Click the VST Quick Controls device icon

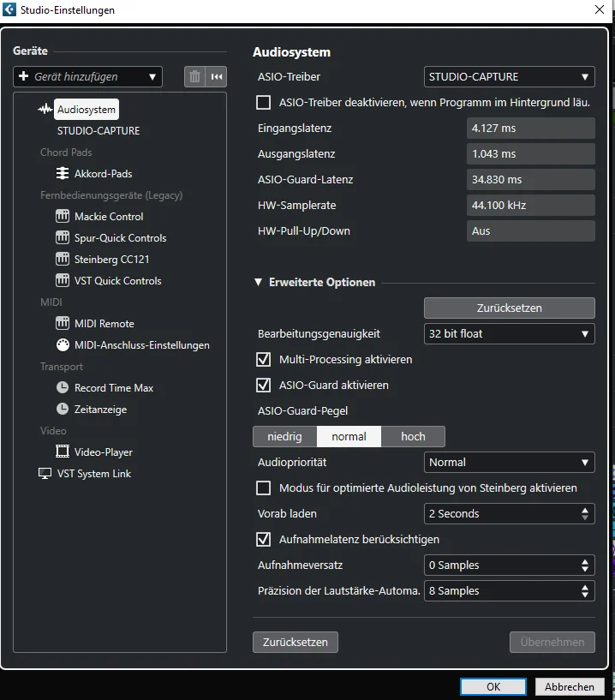click(x=63, y=280)
